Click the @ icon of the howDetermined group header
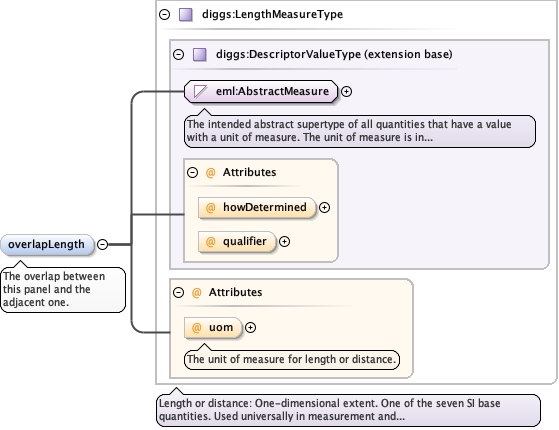The height and width of the screenshot is (430, 559). (x=210, y=173)
